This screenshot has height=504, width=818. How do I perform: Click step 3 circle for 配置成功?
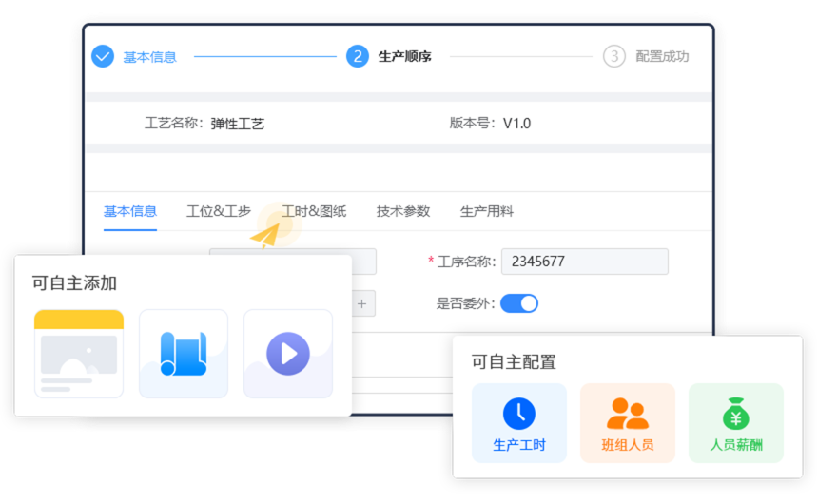(x=614, y=56)
